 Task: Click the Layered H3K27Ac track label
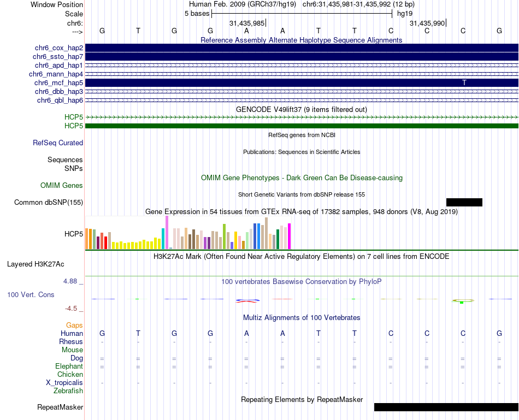tap(36, 264)
